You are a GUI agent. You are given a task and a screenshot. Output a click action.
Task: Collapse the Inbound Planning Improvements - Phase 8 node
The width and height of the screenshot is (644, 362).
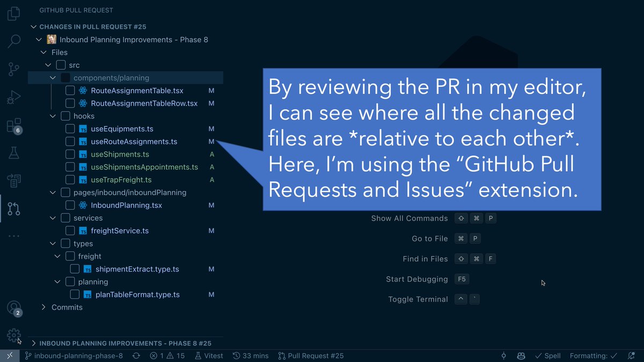(x=39, y=40)
